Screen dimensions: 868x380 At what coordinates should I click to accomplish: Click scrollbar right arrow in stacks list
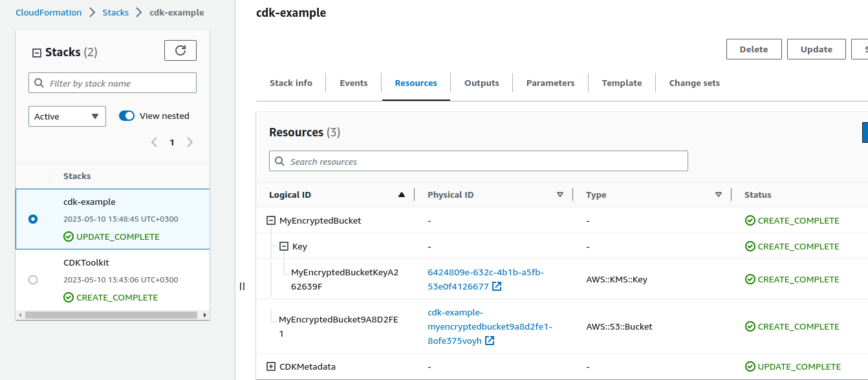pos(205,315)
